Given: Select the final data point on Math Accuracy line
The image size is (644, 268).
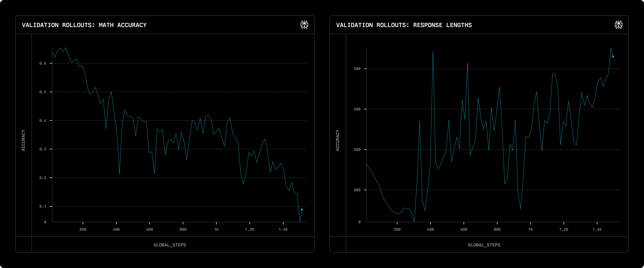Looking at the screenshot, I should (x=302, y=209).
